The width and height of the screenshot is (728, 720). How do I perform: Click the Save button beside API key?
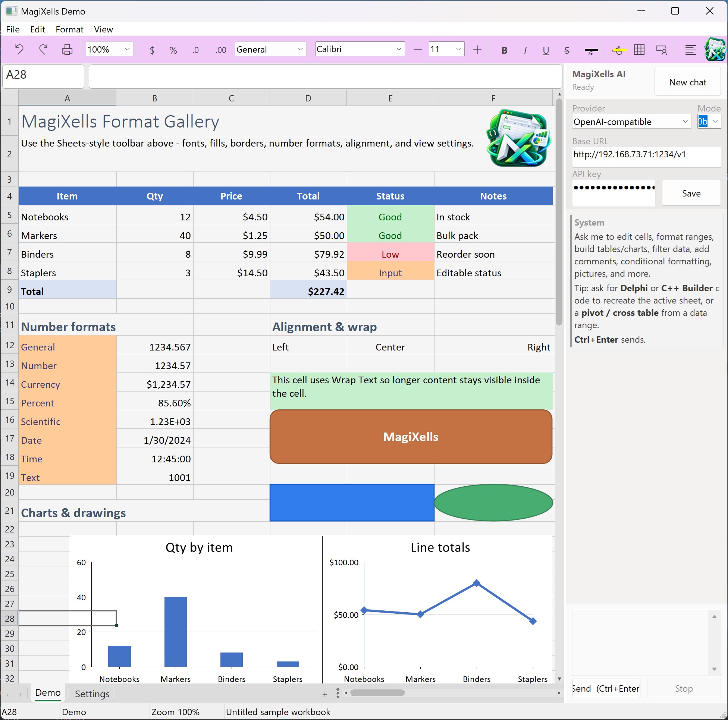pos(691,193)
